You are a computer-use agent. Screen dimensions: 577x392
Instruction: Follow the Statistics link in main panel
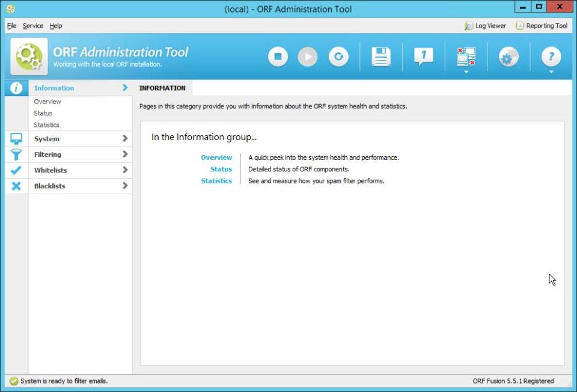pyautogui.click(x=216, y=181)
